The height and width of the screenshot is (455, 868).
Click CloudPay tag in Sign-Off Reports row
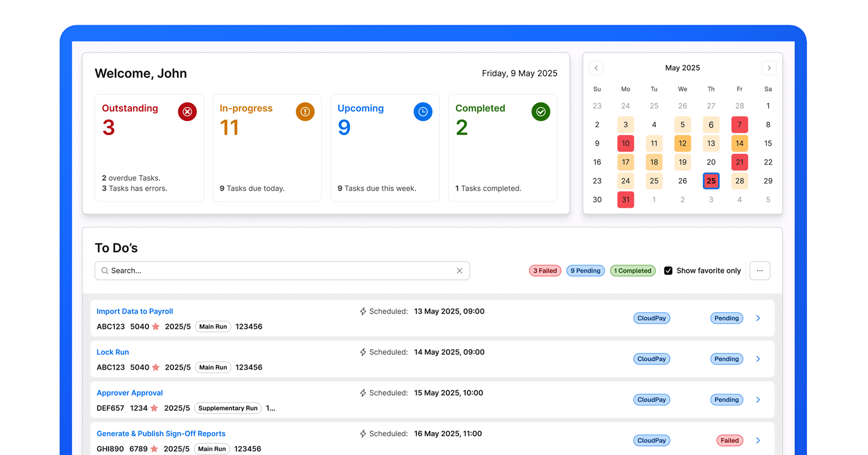pyautogui.click(x=651, y=441)
